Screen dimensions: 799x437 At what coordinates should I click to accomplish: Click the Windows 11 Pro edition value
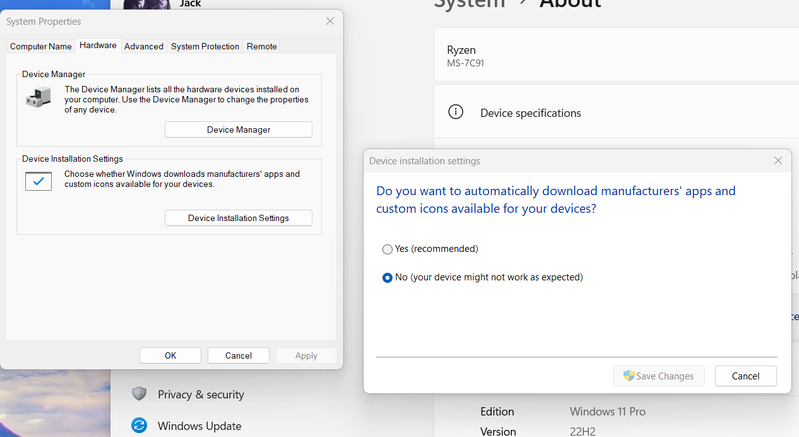(x=607, y=411)
